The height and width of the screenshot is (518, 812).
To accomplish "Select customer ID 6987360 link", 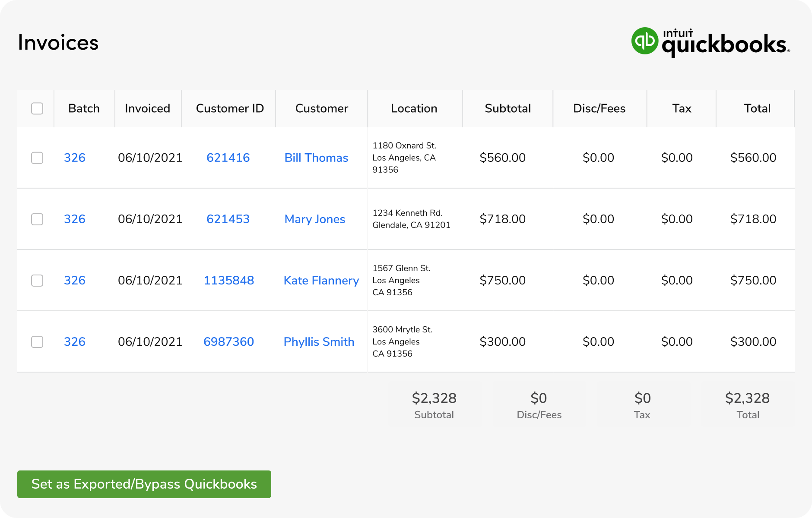I will click(x=228, y=342).
